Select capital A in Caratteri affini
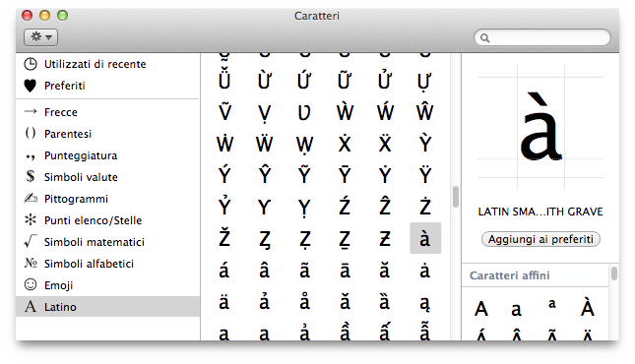635x364 pixels. click(481, 309)
